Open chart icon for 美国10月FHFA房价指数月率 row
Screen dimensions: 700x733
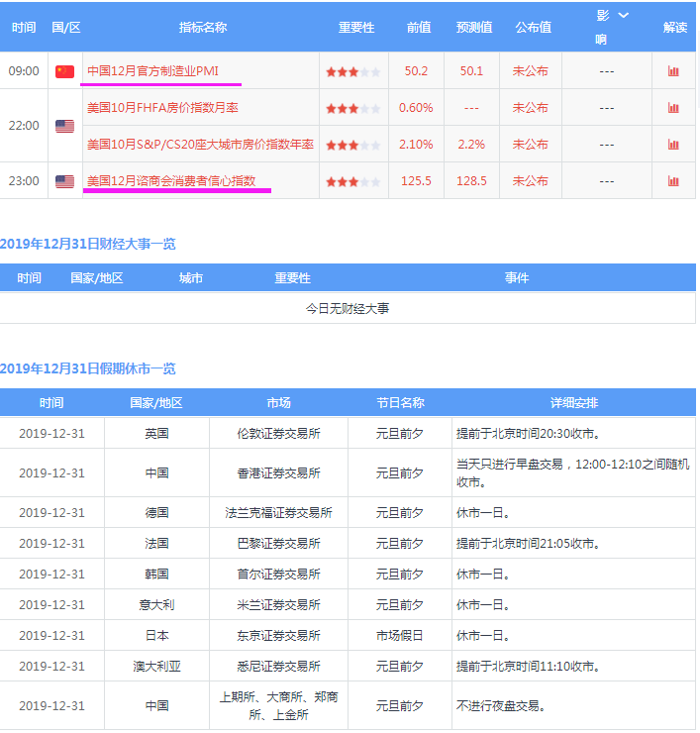(x=673, y=108)
